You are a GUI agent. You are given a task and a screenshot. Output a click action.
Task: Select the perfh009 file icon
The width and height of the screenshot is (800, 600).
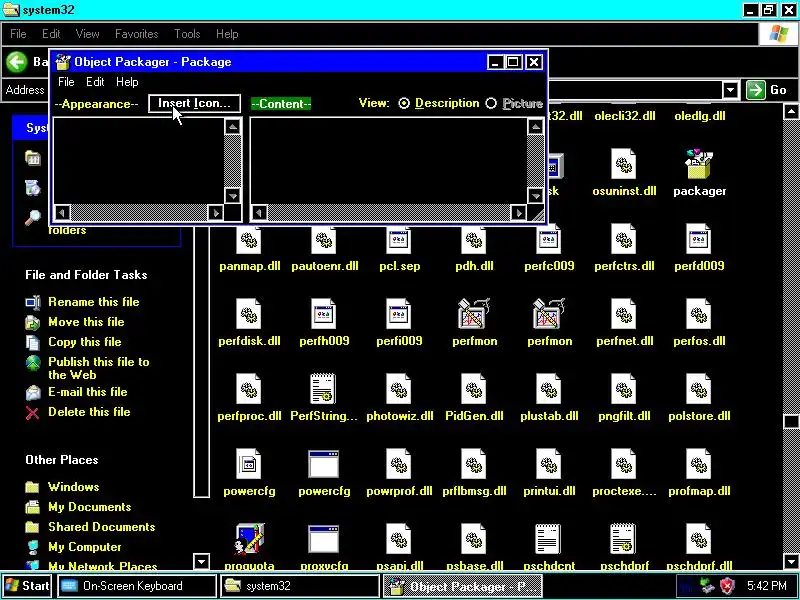point(324,314)
